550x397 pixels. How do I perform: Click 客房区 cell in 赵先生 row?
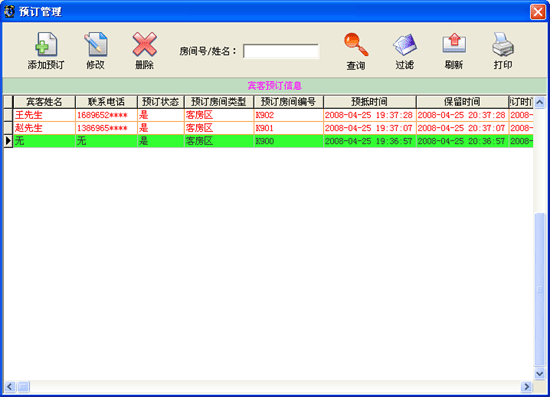pos(219,128)
